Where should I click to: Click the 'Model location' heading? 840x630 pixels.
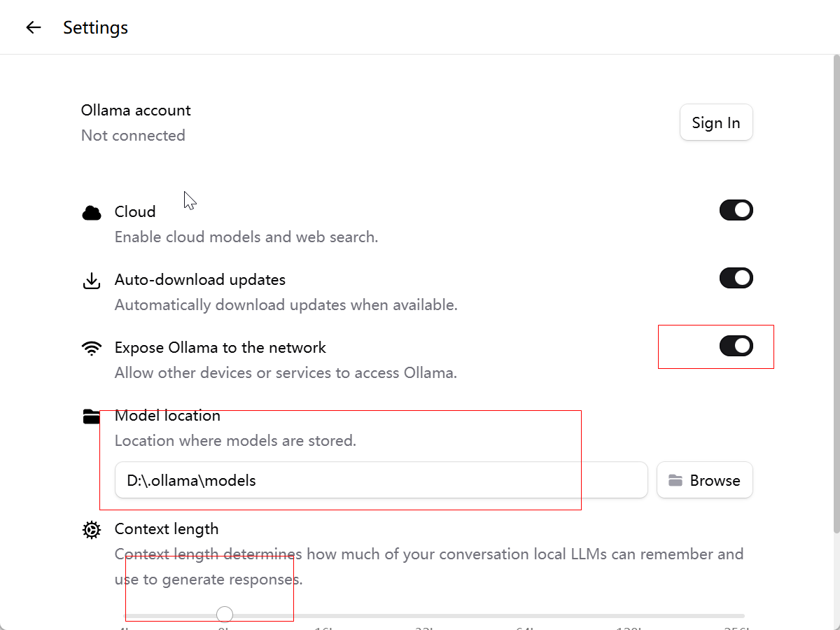click(167, 416)
